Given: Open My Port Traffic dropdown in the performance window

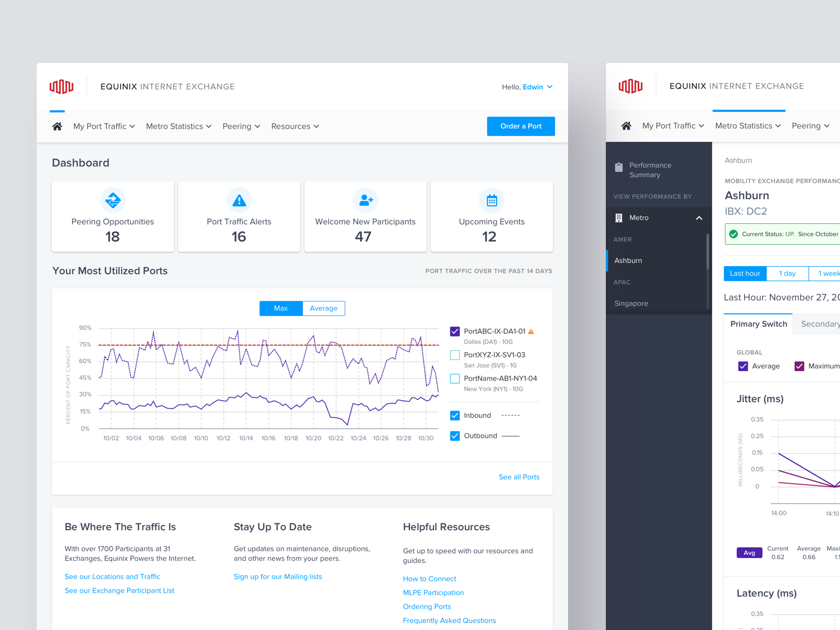Looking at the screenshot, I should [673, 125].
